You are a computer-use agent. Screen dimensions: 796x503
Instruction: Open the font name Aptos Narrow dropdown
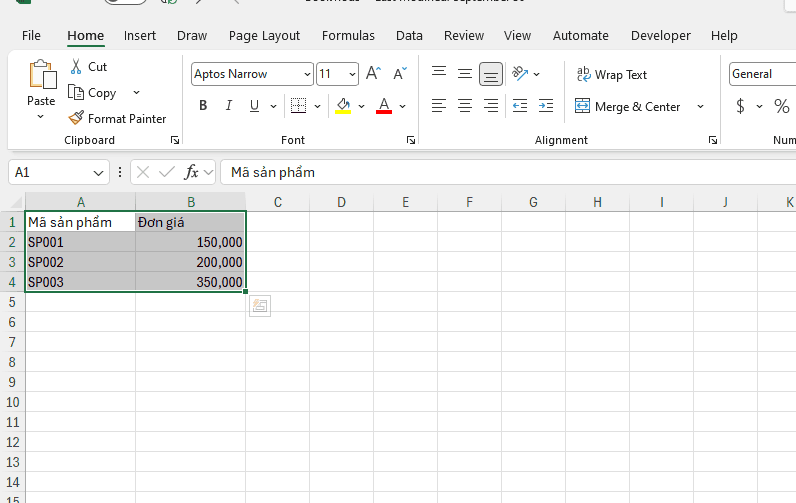click(307, 74)
